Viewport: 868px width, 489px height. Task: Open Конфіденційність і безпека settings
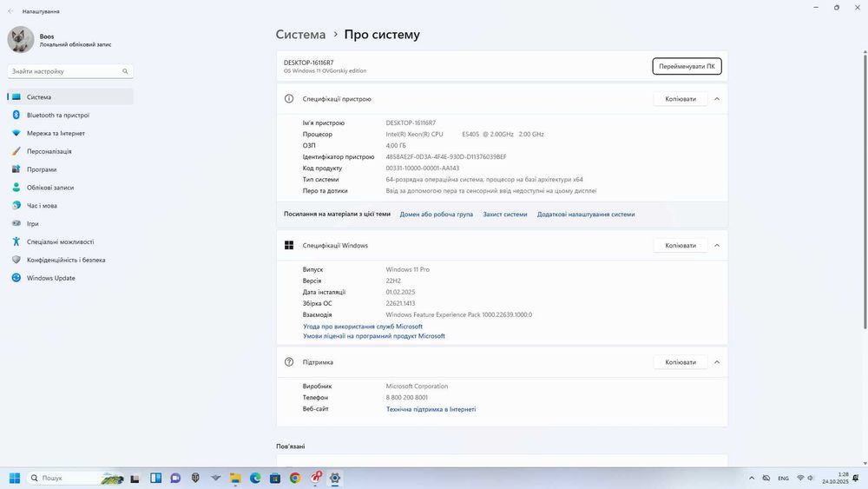pos(70,260)
